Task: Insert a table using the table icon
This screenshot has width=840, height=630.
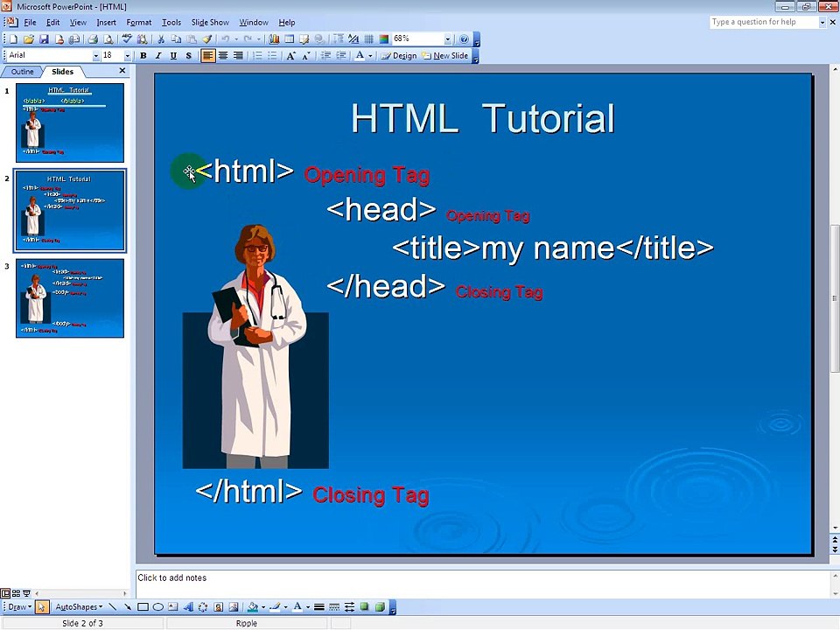Action: 290,39
